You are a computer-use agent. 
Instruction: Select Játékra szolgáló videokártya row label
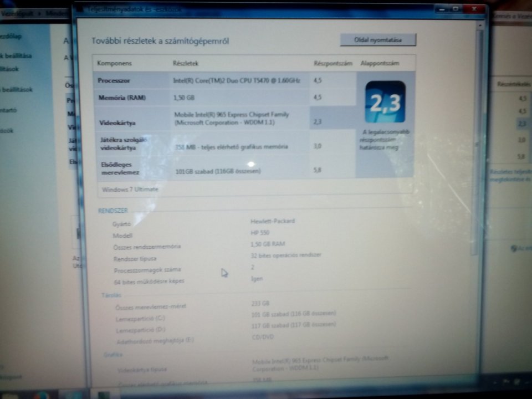pyautogui.click(x=123, y=144)
